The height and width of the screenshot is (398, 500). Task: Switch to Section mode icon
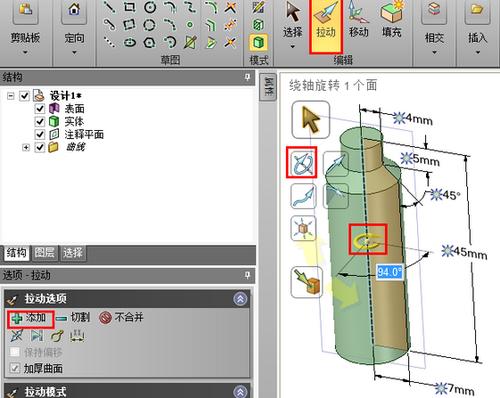pyautogui.click(x=258, y=25)
